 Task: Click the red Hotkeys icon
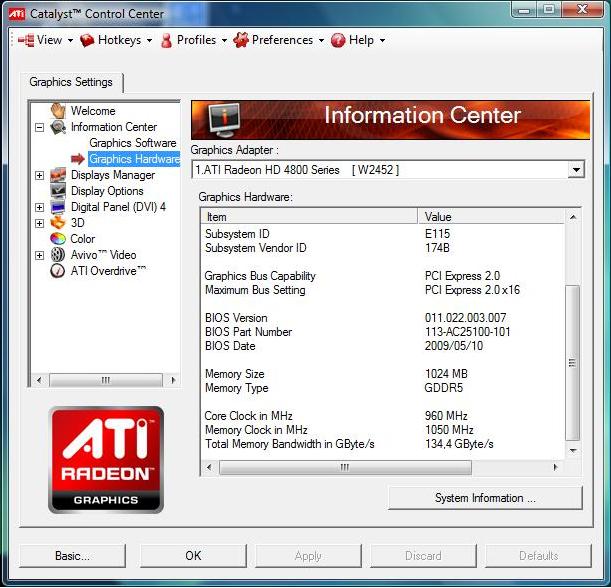[x=87, y=40]
